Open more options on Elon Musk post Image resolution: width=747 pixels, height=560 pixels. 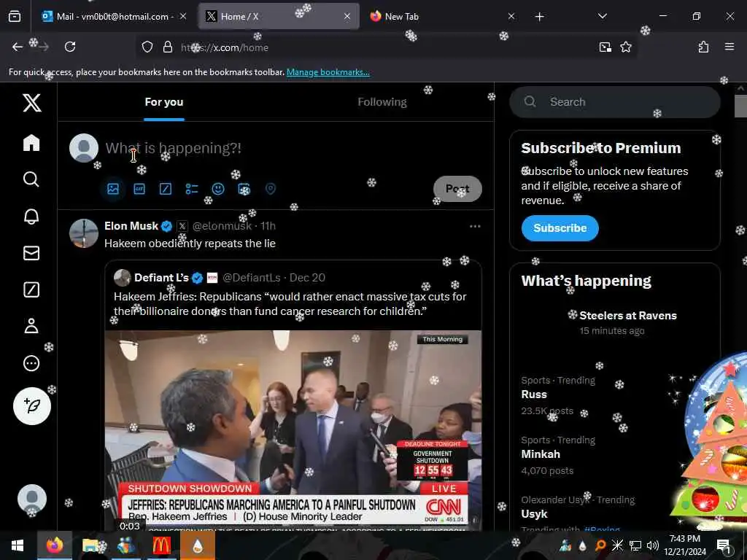pos(475,226)
